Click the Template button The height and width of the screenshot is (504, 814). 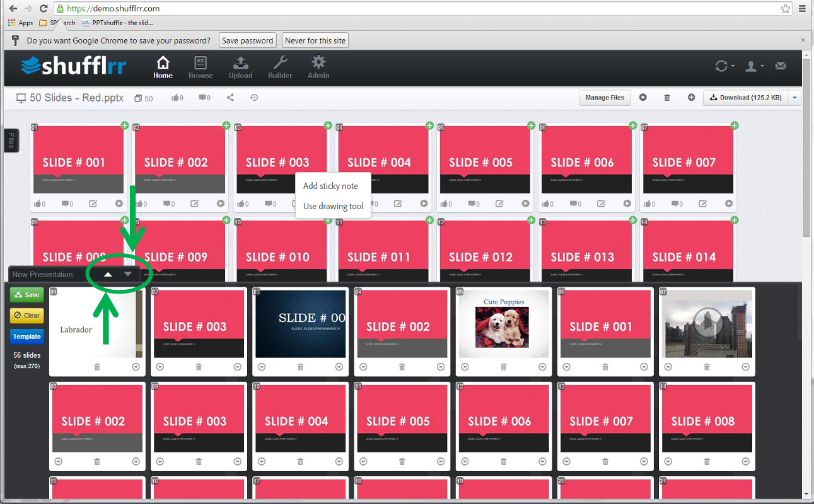pyautogui.click(x=26, y=336)
